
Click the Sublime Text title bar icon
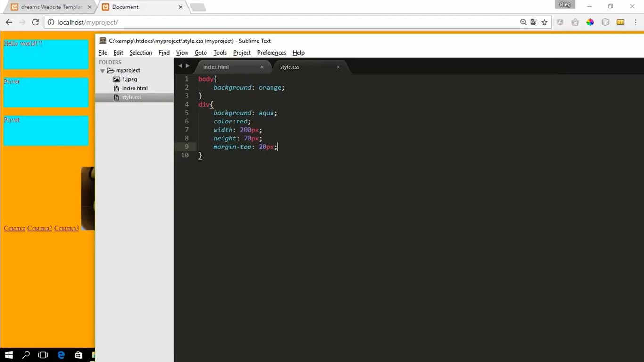[103, 41]
